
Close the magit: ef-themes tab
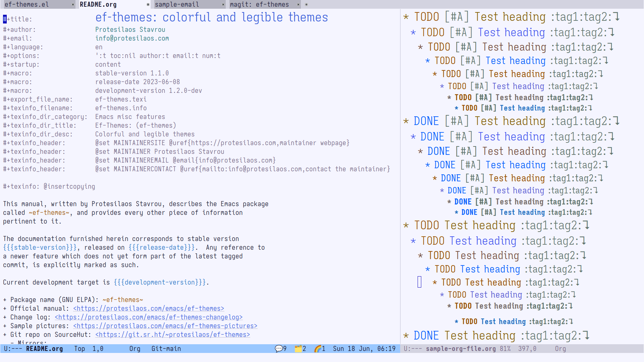coord(298,5)
